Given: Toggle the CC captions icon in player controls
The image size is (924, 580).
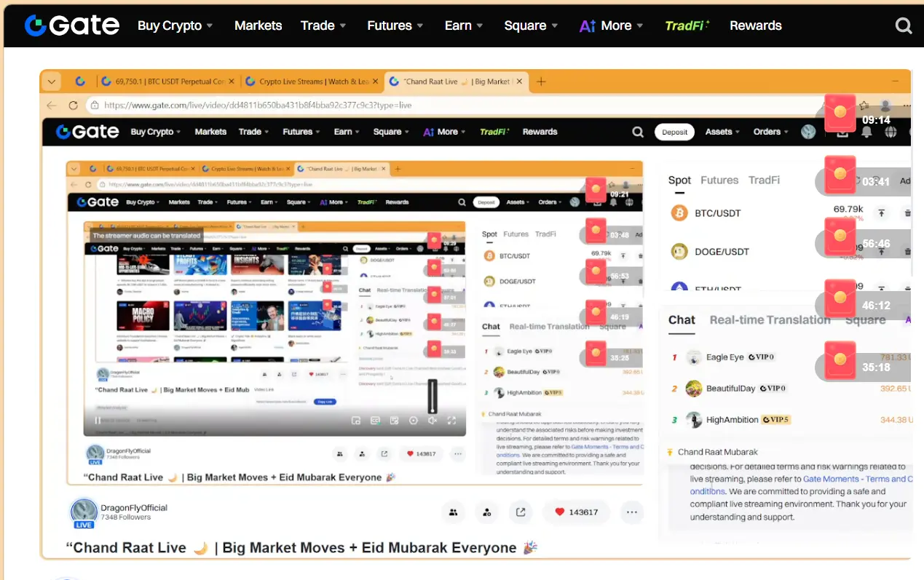Looking at the screenshot, I should [376, 420].
